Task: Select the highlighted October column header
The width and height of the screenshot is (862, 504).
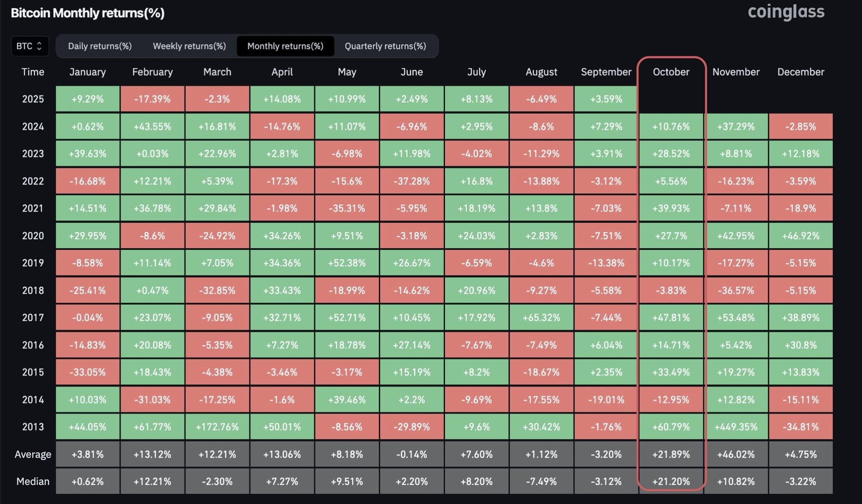Action: (671, 72)
